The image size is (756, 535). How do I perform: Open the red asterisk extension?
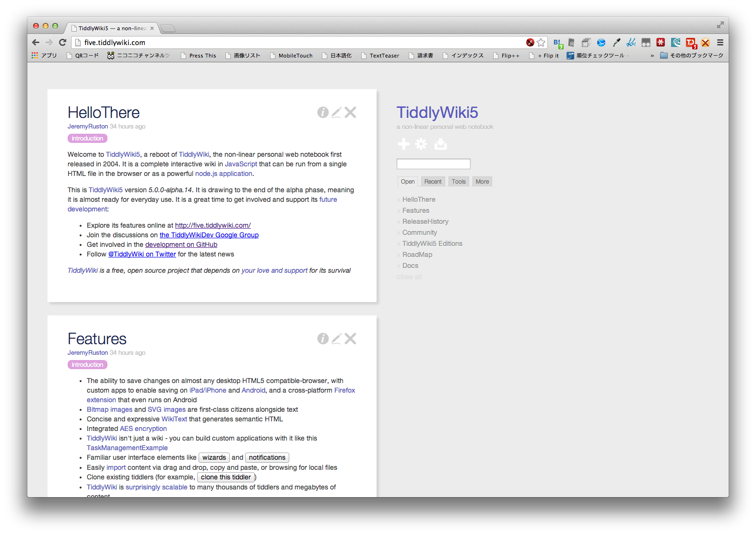click(x=661, y=42)
